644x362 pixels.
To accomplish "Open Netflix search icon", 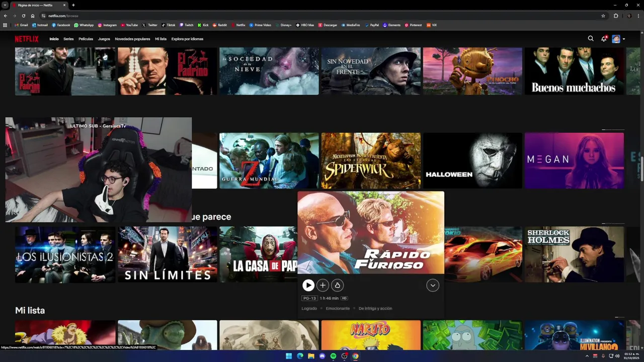I will point(591,39).
